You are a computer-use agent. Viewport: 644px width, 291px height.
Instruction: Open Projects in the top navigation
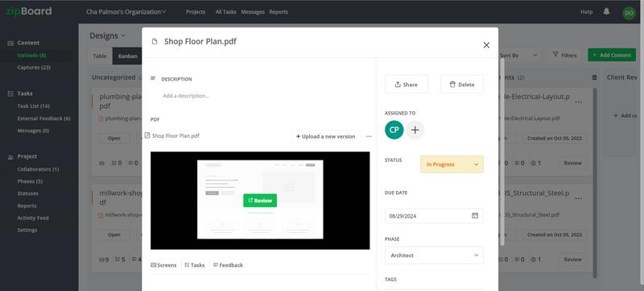196,12
